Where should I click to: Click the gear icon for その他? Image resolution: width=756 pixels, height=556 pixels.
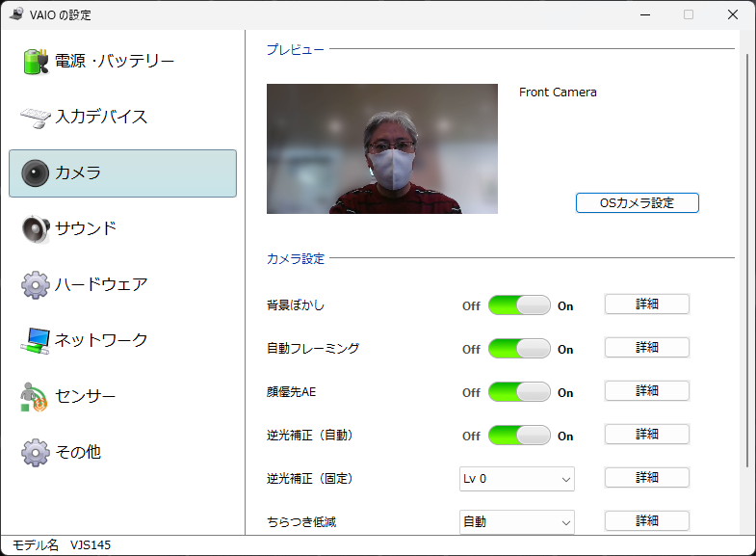(36, 452)
